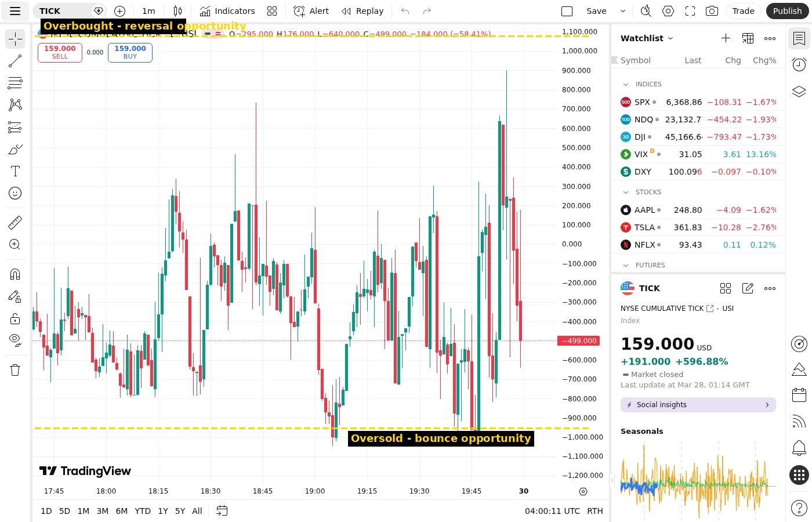Add symbol to compare with plus icon
Image resolution: width=812 pixels, height=522 pixels.
point(119,11)
